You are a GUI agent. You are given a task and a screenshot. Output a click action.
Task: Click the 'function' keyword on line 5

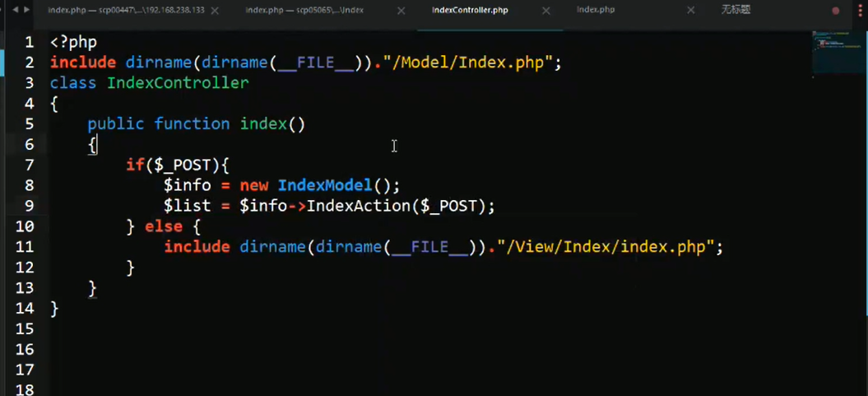(192, 124)
